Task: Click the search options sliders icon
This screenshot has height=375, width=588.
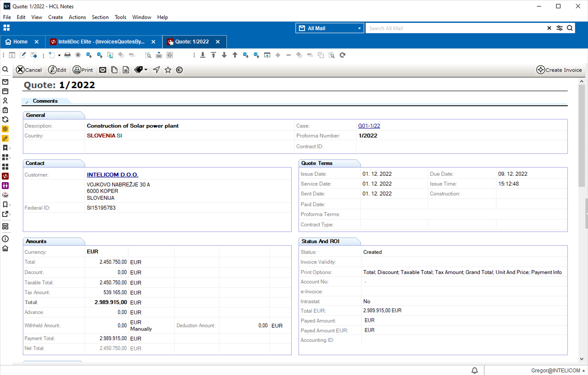Action: 559,28
